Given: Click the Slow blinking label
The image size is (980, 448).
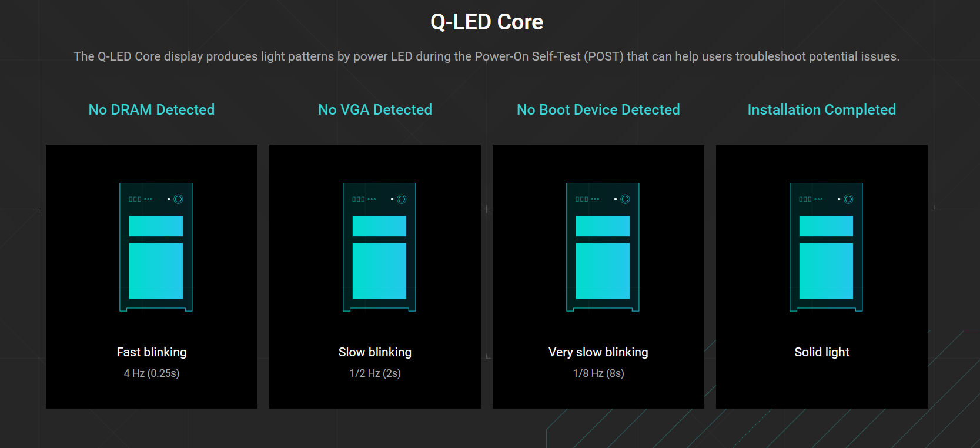Looking at the screenshot, I should [x=375, y=352].
